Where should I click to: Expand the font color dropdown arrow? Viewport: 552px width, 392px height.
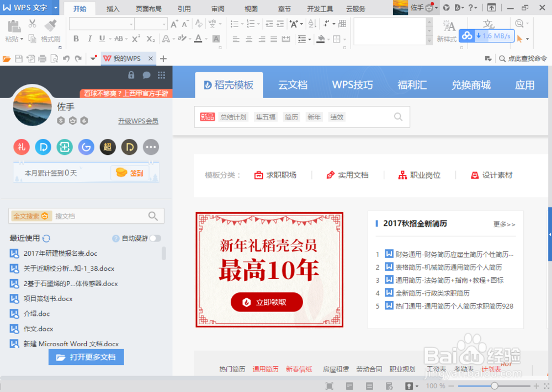tap(206, 39)
